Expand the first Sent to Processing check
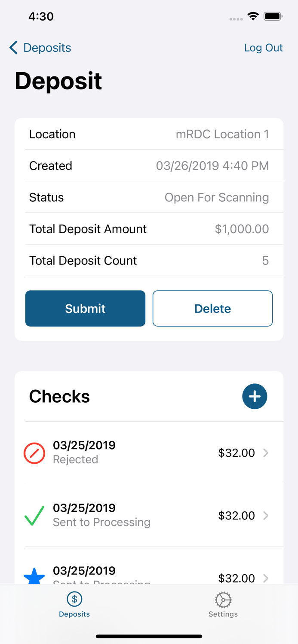 [266, 516]
